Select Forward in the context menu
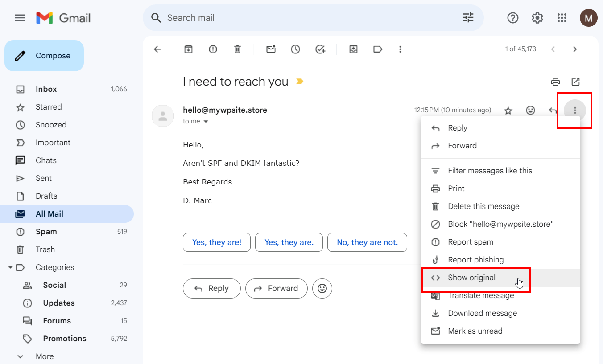Image resolution: width=603 pixels, height=364 pixels. (500, 146)
